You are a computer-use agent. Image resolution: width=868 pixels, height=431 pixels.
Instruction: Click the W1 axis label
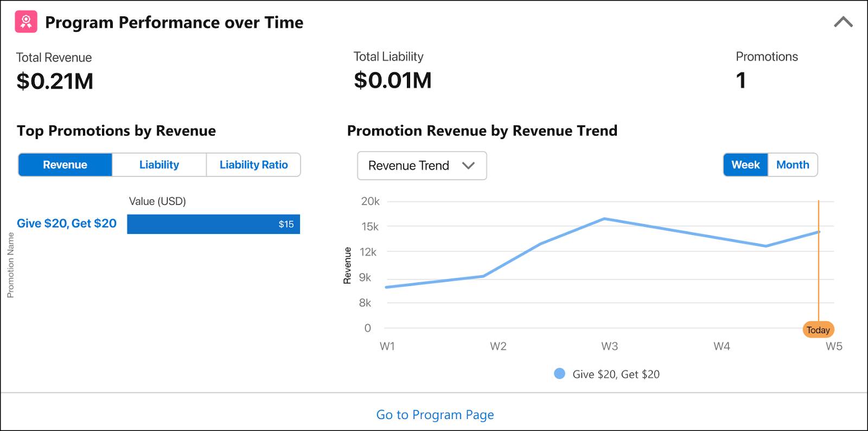click(x=387, y=346)
